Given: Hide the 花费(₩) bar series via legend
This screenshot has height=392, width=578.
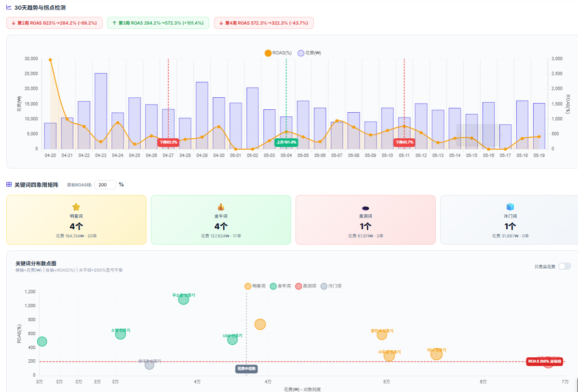Looking at the screenshot, I should coord(309,53).
